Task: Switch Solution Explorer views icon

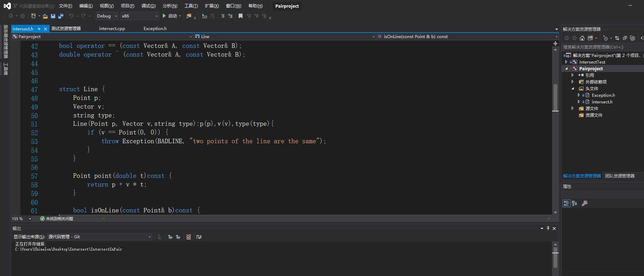Action: tap(590, 38)
